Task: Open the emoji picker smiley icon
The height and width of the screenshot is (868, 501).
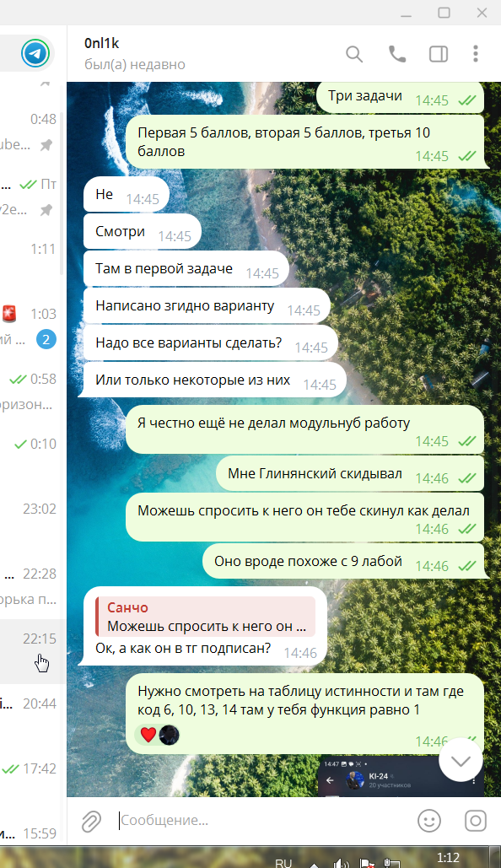Action: tap(429, 821)
